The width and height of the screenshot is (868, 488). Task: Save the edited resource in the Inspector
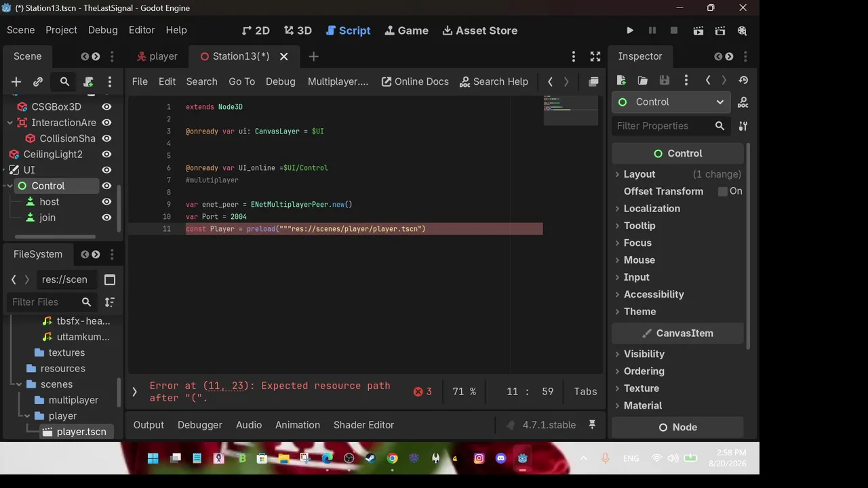665,81
